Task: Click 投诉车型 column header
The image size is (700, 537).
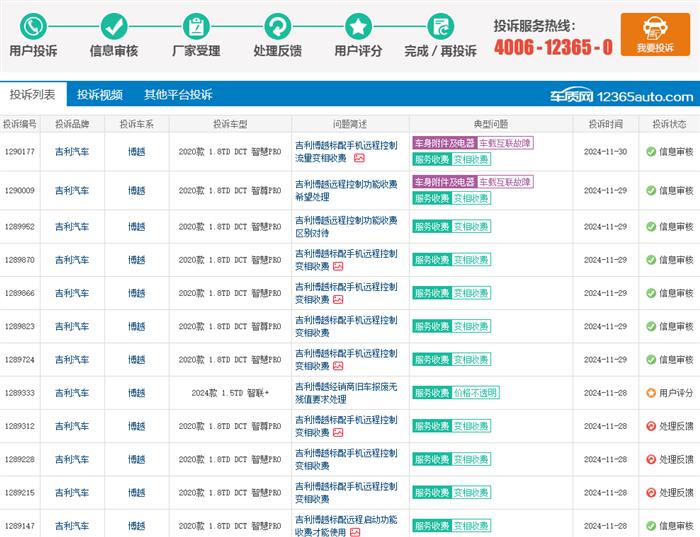Action: point(230,124)
